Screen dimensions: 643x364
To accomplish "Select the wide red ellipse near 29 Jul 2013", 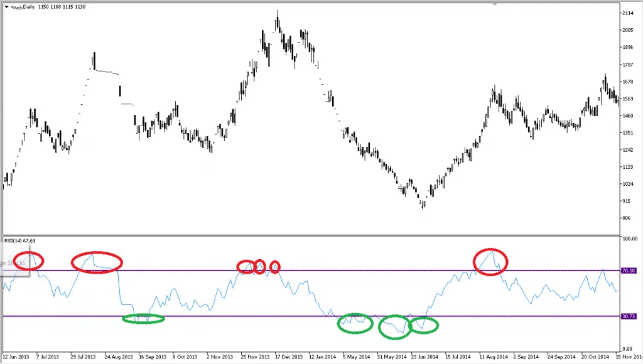I will coord(96,262).
